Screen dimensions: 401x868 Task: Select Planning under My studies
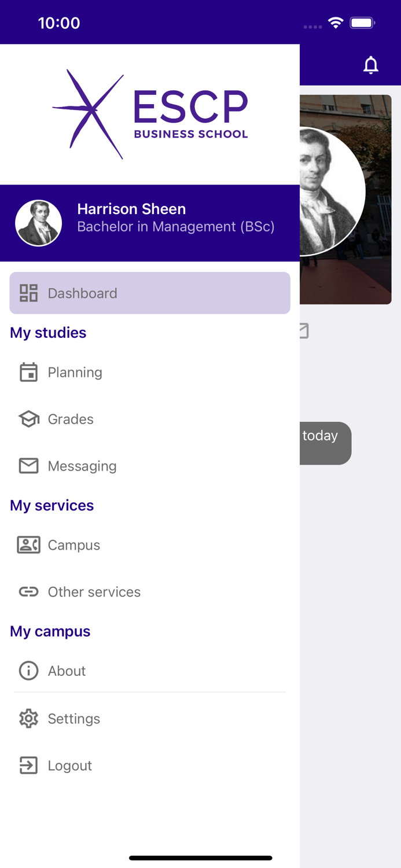75,372
